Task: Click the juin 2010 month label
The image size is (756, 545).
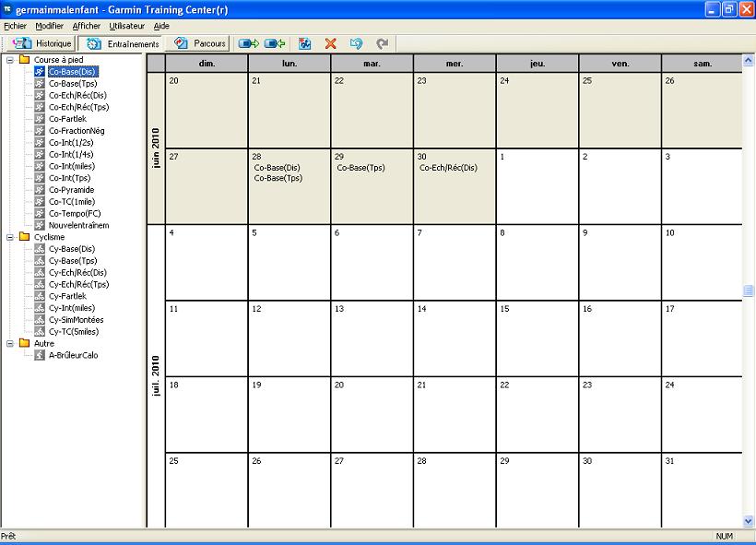Action: pyautogui.click(x=156, y=148)
